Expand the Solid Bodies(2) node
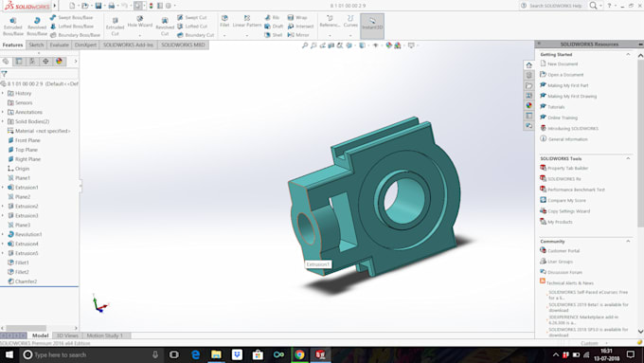Viewport: 644px width, 363px height. click(3, 121)
